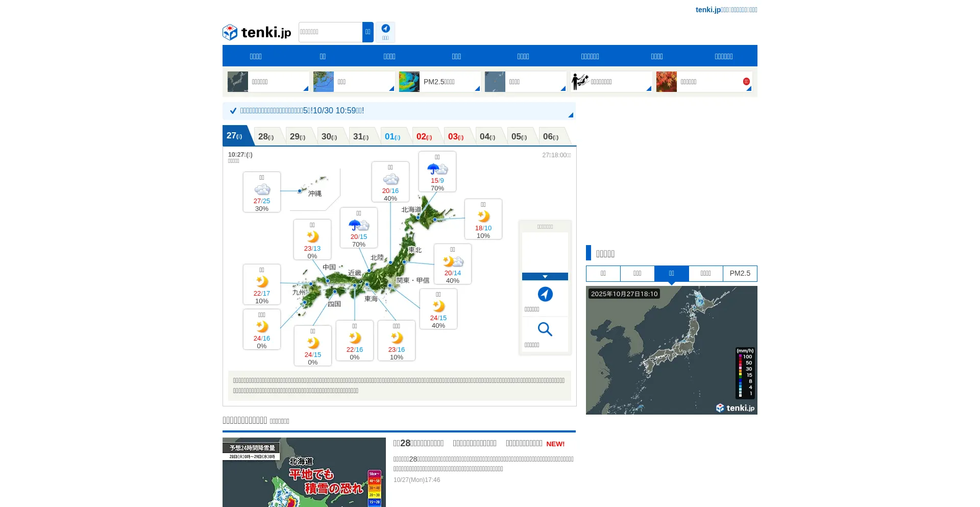
Task: Click the person silhouette shortcut icon
Action: pyautogui.click(x=580, y=82)
